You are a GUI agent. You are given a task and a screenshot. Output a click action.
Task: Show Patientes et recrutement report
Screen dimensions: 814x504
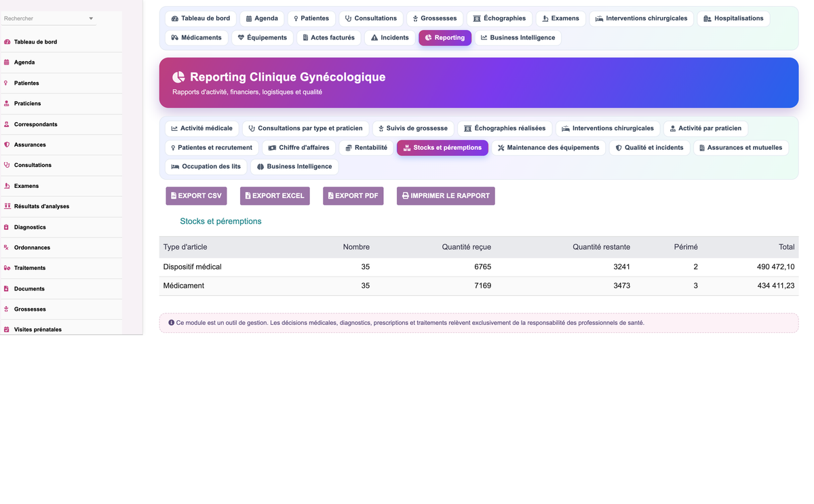[x=212, y=148]
